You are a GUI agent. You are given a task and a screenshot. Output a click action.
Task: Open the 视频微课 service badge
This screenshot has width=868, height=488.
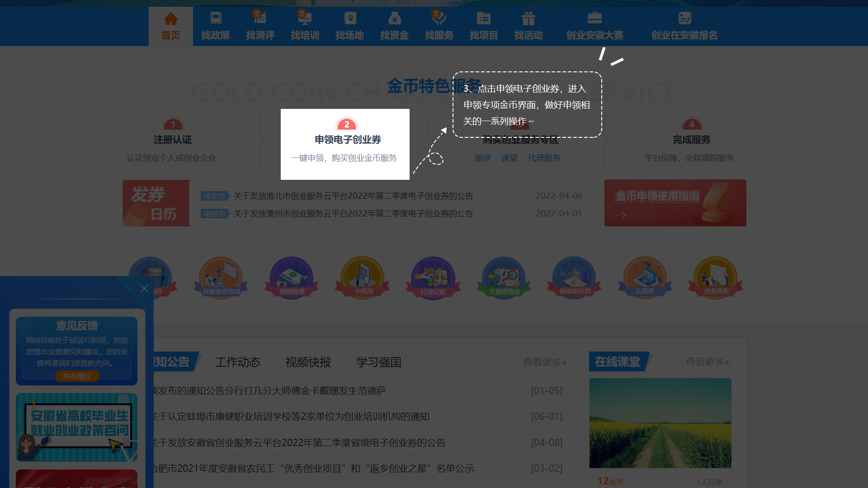292,277
